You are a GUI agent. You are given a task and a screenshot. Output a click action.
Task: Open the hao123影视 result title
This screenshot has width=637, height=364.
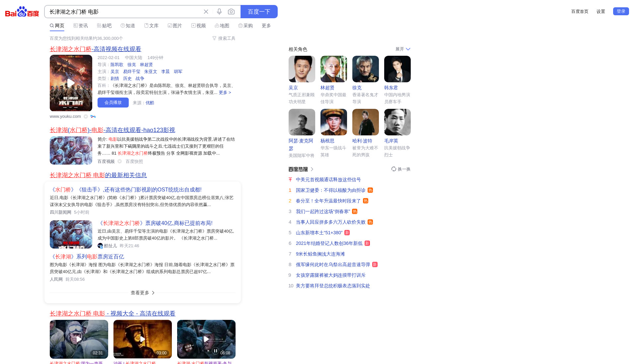[112, 130]
